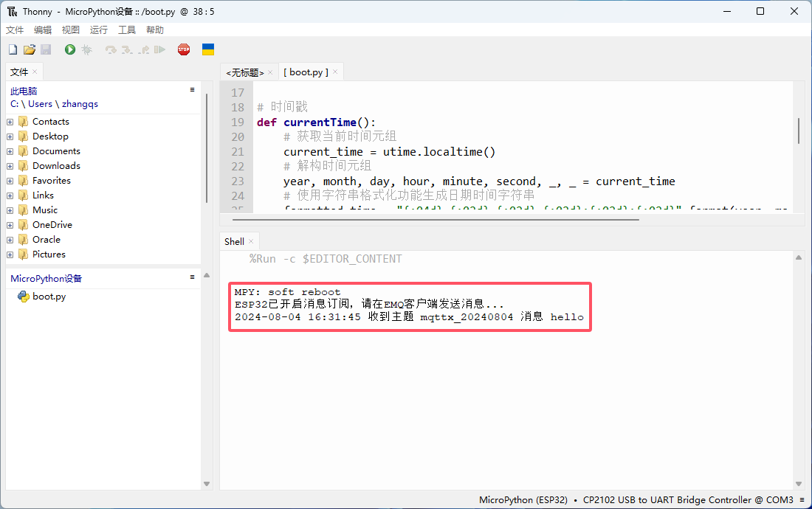Click the debug bug icon
Viewport: 812px width, 509px height.
coord(86,49)
